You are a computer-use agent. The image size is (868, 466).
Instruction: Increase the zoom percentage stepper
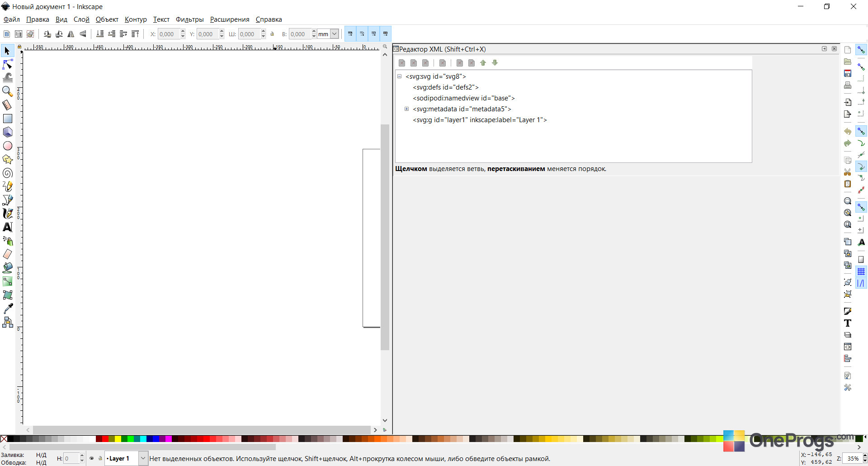point(865,456)
